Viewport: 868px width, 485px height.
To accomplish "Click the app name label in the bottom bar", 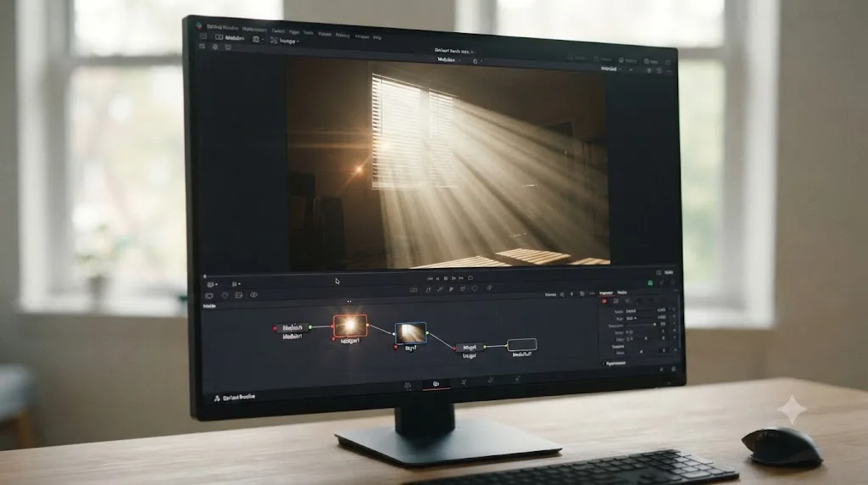I will 238,397.
